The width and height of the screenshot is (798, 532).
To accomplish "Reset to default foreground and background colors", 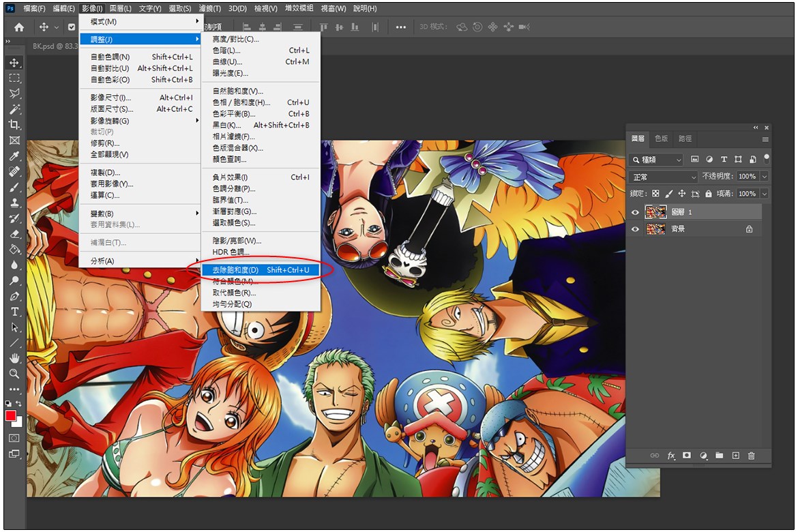I will click(x=8, y=403).
